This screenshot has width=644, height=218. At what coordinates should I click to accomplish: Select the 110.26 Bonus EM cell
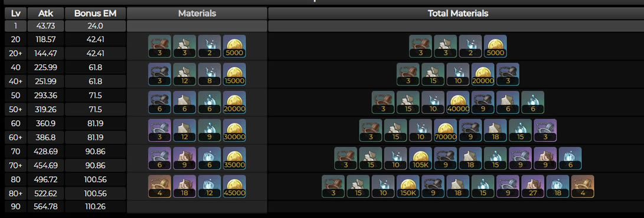[x=95, y=206]
